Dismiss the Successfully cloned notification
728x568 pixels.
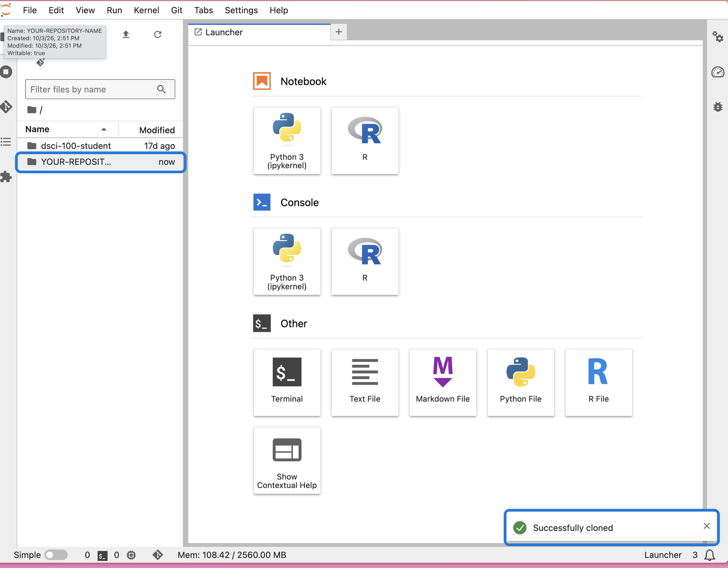click(707, 526)
